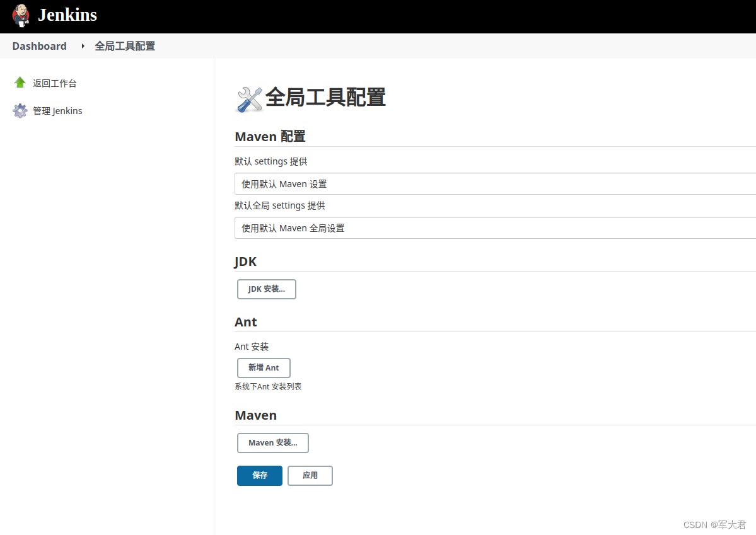
Task: Click the green arrow icon beside 返回工作台
Action: (18, 82)
